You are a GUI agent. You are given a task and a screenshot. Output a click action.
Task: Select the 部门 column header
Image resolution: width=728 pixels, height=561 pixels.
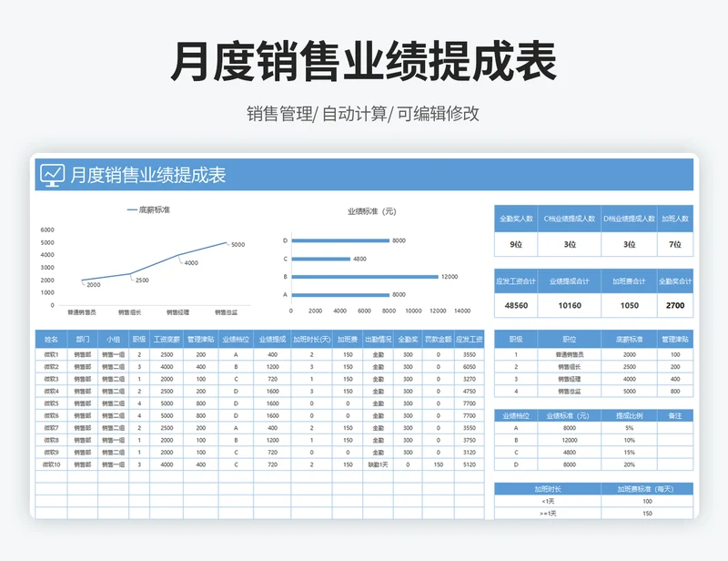(83, 340)
